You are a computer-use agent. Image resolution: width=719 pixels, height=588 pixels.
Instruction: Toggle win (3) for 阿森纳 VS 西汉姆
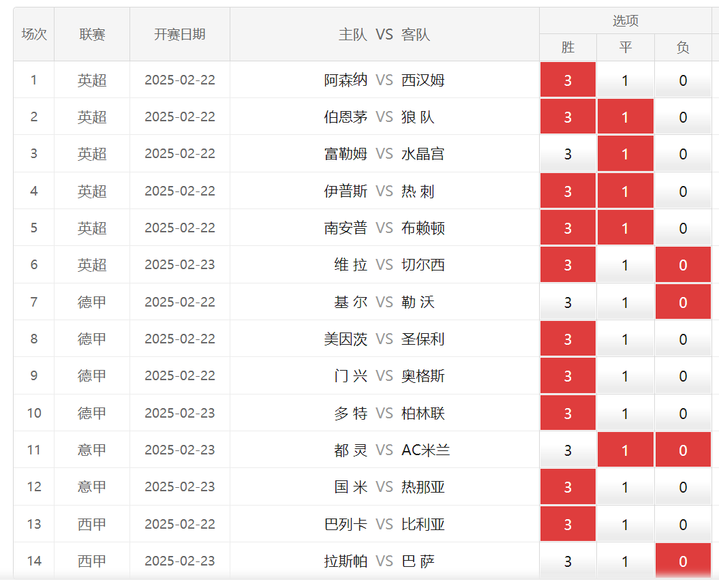(x=568, y=80)
